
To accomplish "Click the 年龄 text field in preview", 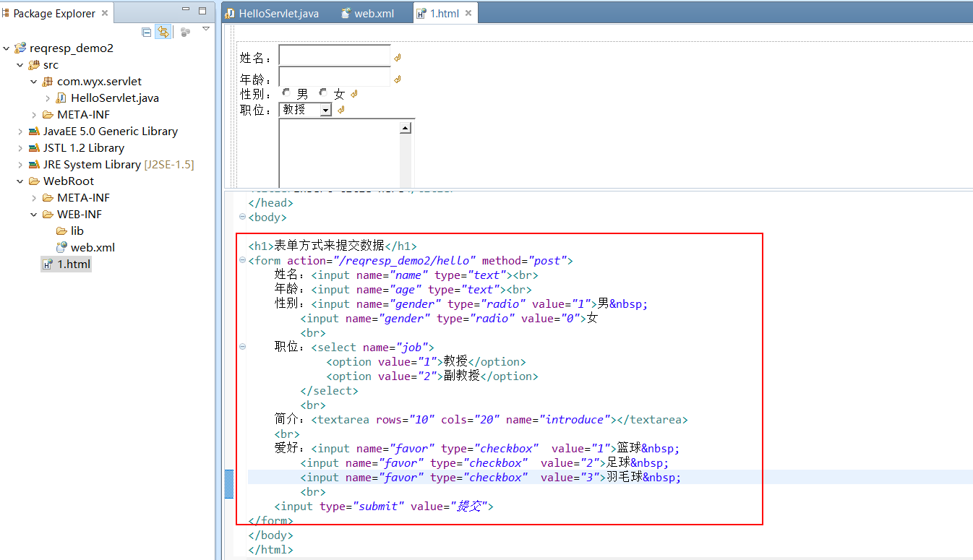I will pyautogui.click(x=334, y=77).
